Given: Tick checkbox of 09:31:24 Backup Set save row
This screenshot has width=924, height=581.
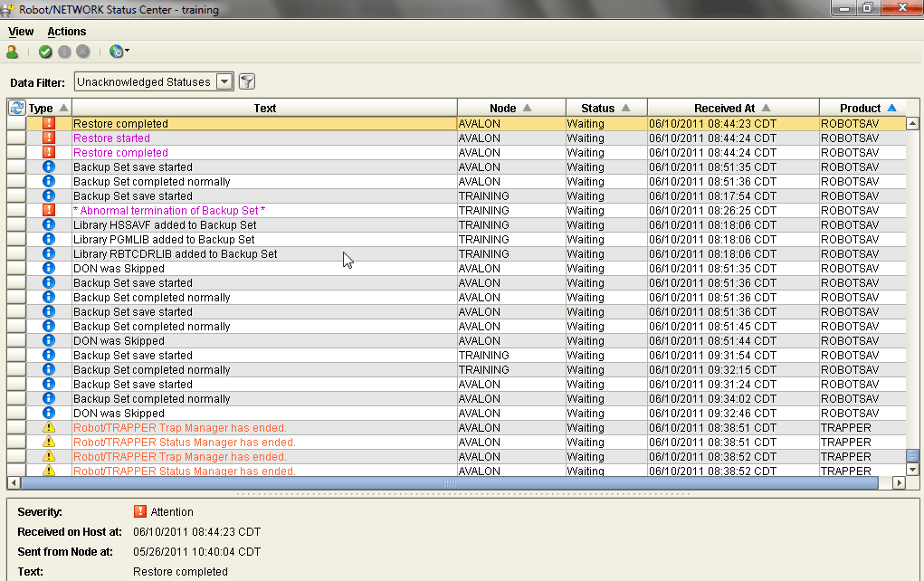Looking at the screenshot, I should (16, 385).
